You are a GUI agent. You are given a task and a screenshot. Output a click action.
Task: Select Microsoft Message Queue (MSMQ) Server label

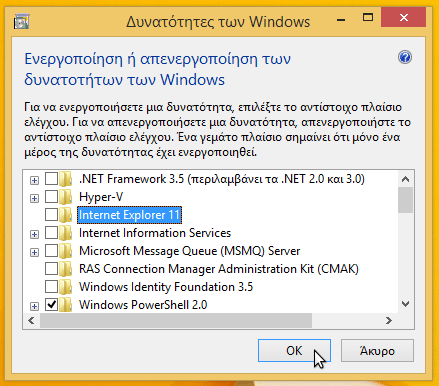pyautogui.click(x=189, y=251)
